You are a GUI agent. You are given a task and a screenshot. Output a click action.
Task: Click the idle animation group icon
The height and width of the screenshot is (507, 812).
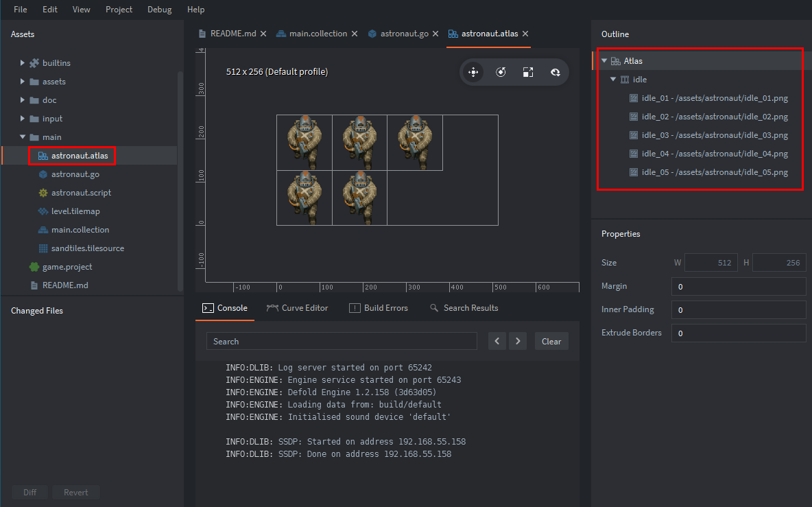pos(625,80)
